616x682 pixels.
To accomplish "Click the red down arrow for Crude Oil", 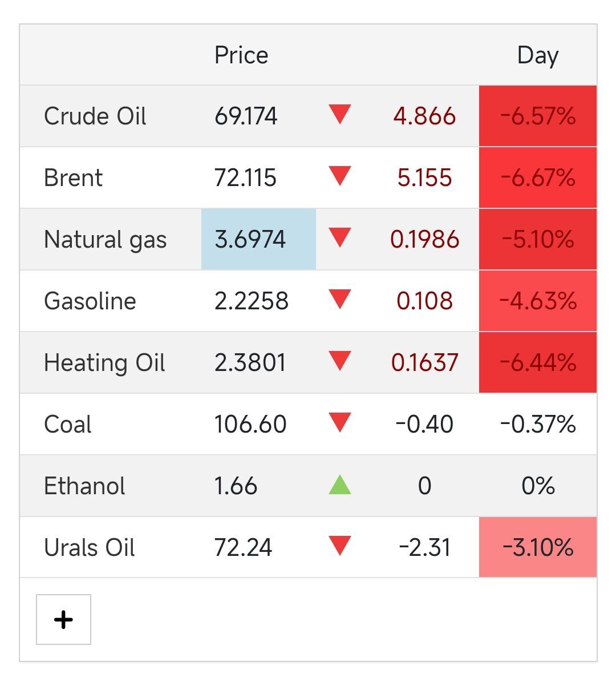I will click(x=340, y=115).
